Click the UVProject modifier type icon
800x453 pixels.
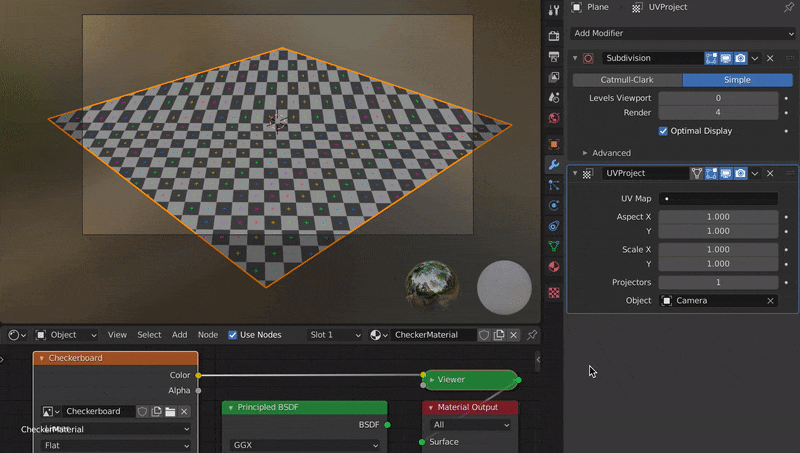click(x=587, y=173)
